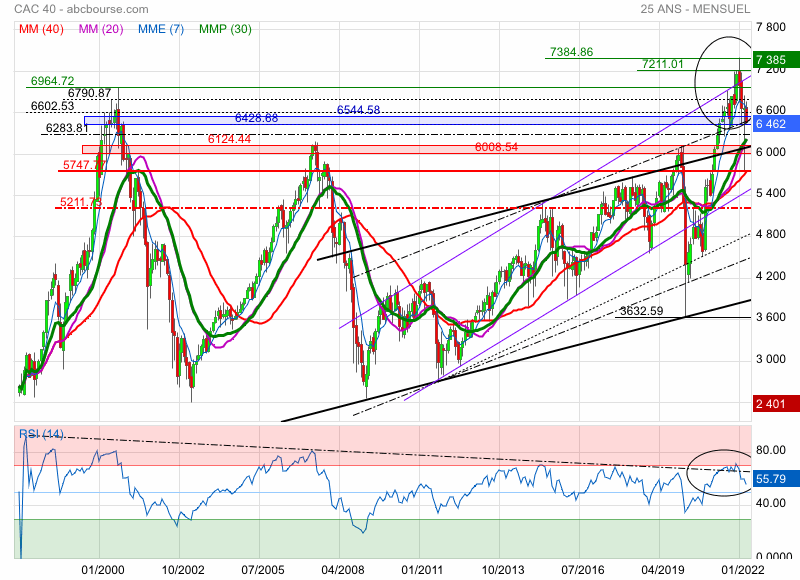Click the 4 200 price axis value

click(770, 276)
